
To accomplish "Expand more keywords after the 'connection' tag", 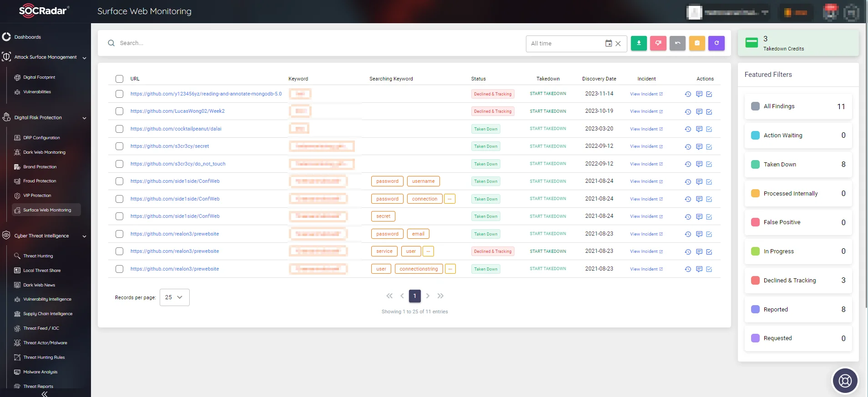I will (449, 199).
